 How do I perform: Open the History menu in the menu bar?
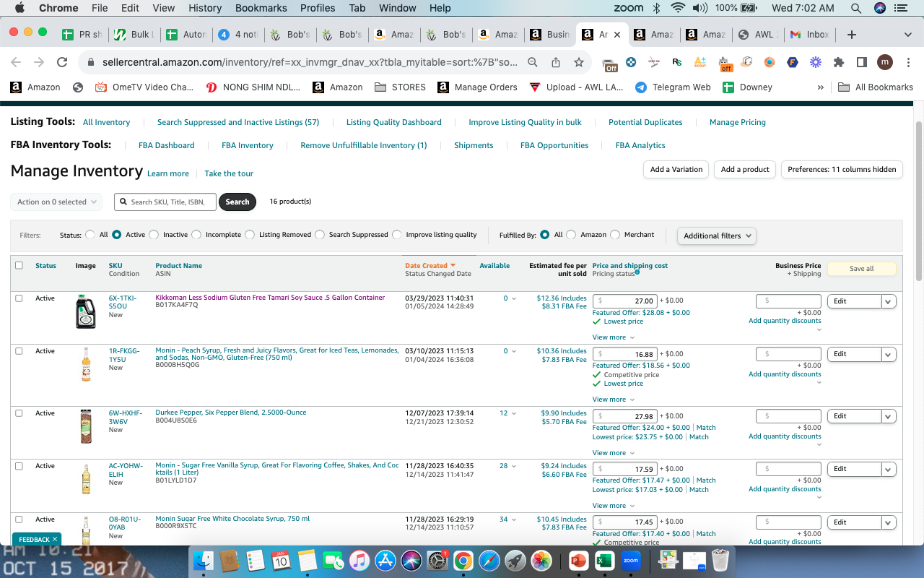pos(205,8)
